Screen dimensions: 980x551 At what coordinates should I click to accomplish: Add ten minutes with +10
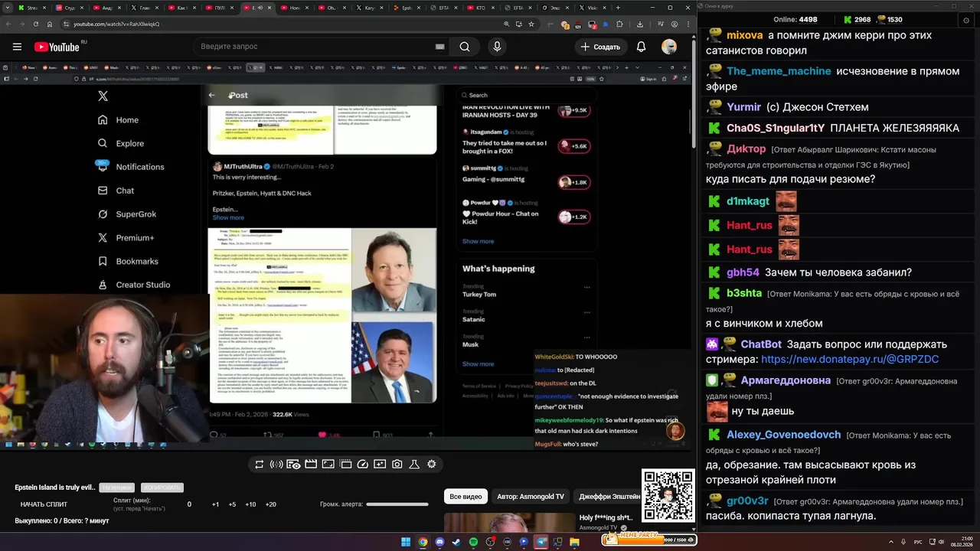250,504
